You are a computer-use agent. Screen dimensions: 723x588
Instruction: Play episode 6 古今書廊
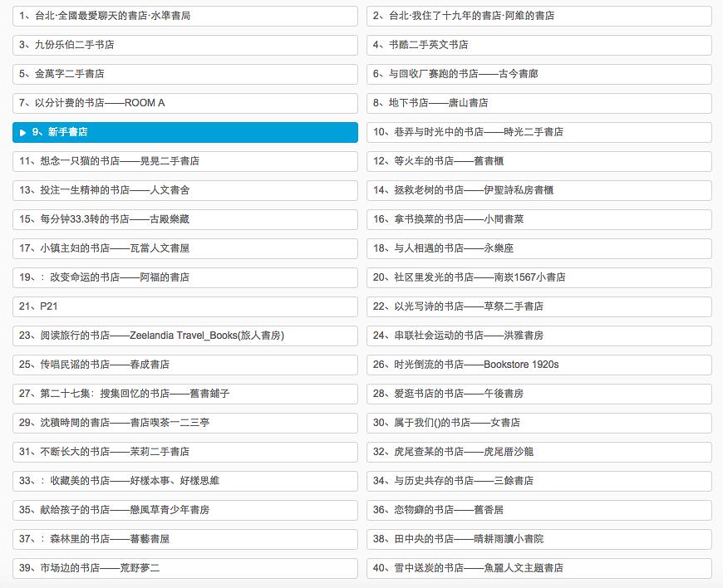tap(539, 74)
